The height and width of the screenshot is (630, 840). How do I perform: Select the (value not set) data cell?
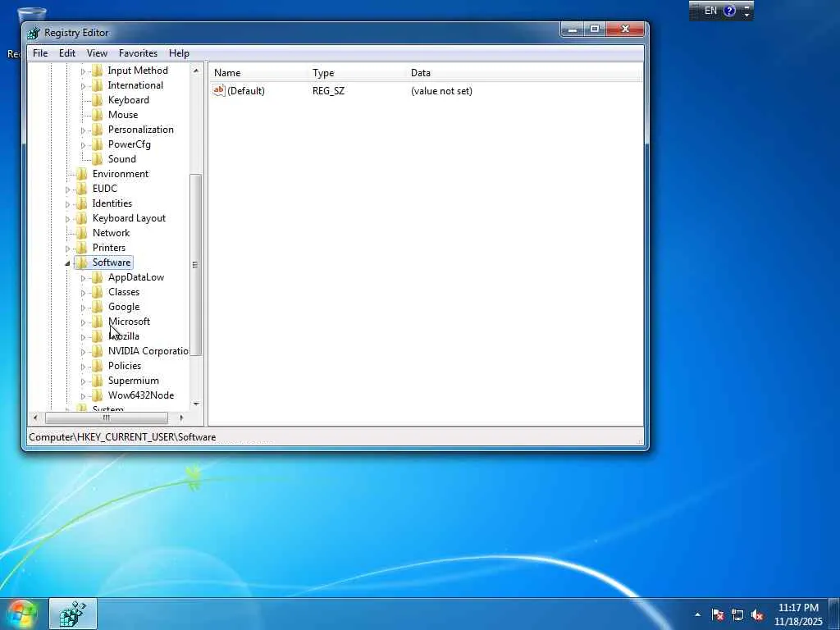pyautogui.click(x=441, y=90)
